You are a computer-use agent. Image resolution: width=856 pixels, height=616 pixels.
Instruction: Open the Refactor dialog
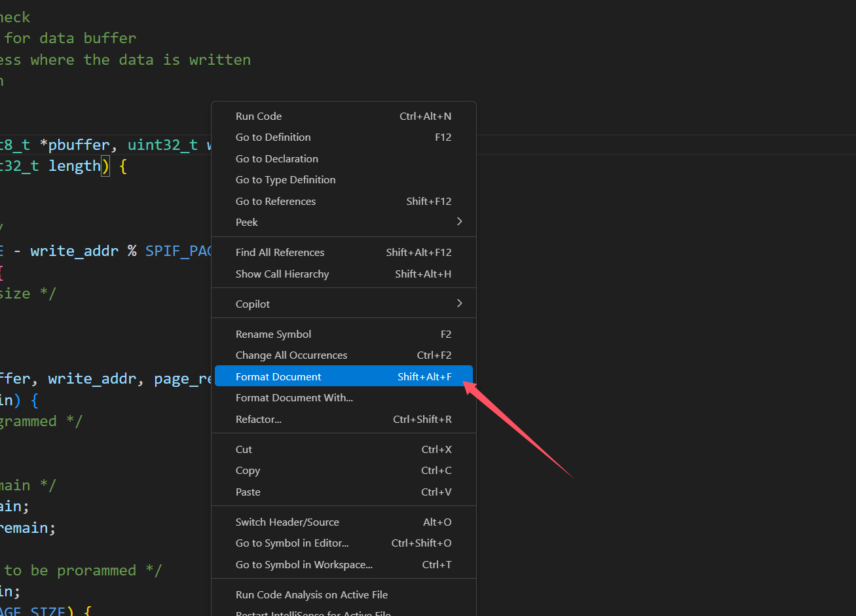click(x=259, y=419)
